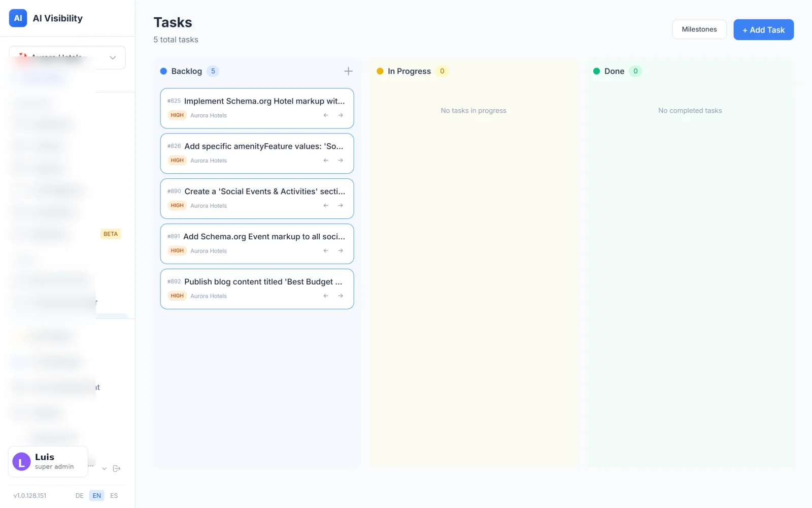Click the In Progress column title

[409, 71]
